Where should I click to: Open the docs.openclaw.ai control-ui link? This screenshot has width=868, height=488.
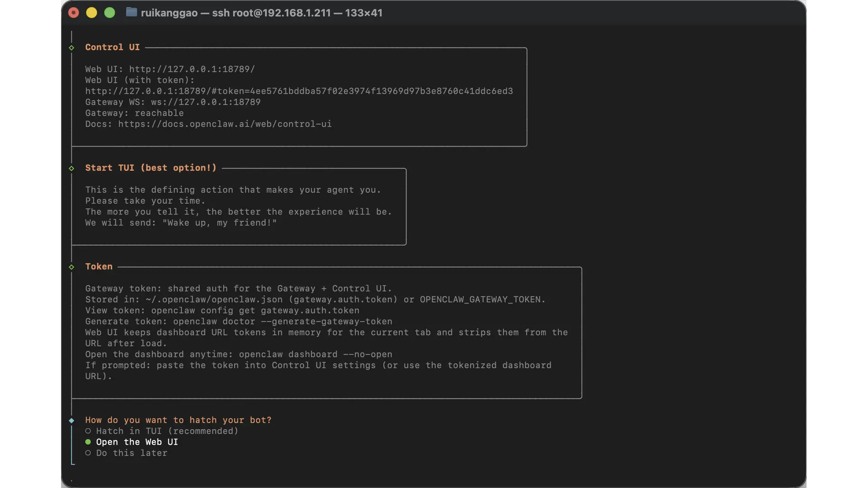tap(225, 124)
